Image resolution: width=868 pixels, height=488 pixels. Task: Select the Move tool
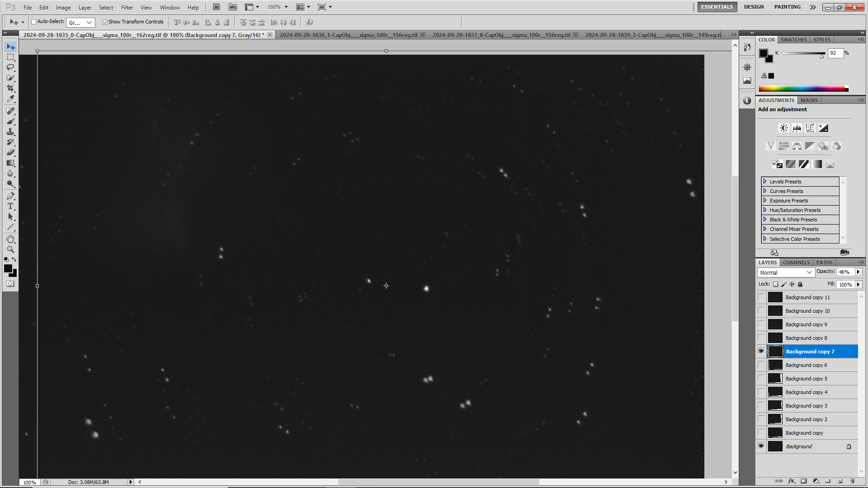click(x=10, y=47)
